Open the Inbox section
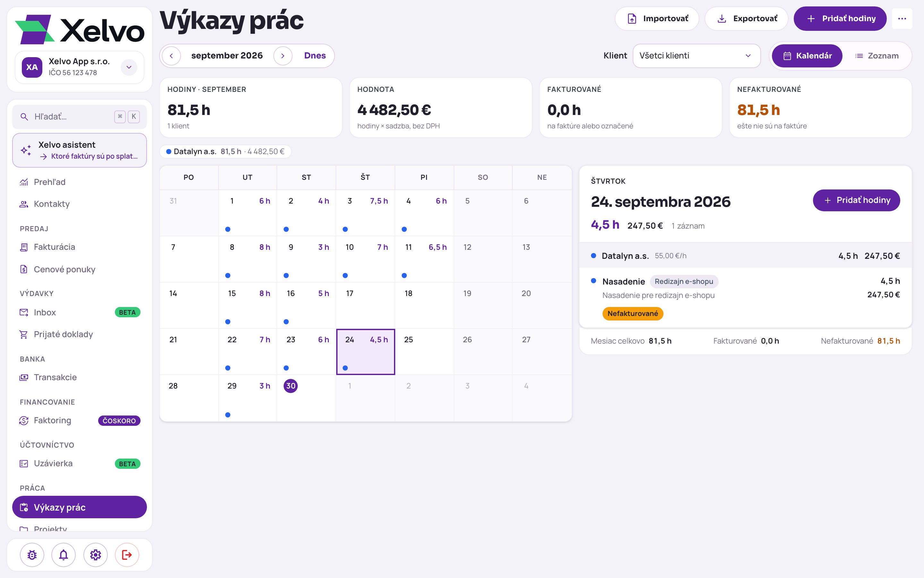The height and width of the screenshot is (578, 924). click(x=80, y=312)
